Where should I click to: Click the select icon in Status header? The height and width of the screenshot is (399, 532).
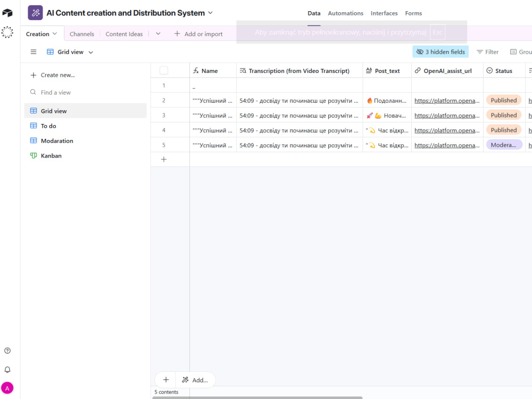489,71
